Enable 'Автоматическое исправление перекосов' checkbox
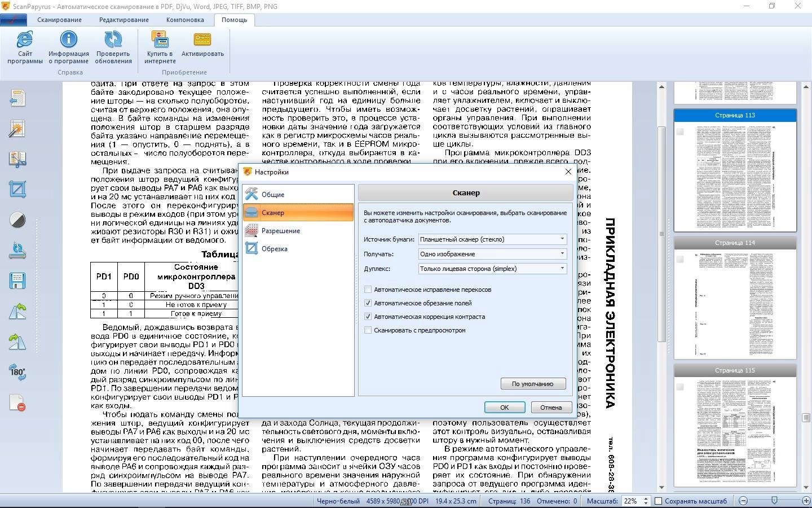Viewport: 812px width, 508px height. (x=368, y=290)
